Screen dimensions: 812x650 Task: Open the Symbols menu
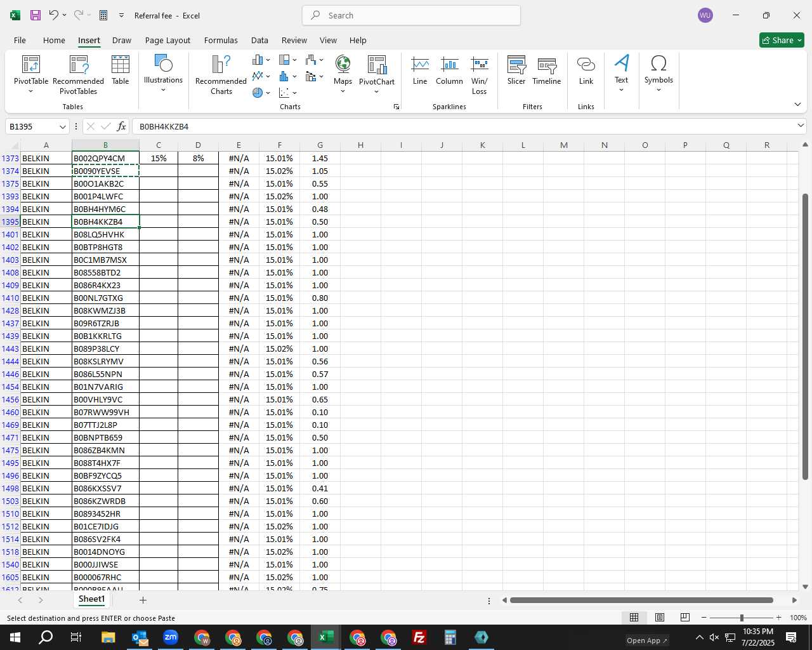click(658, 74)
